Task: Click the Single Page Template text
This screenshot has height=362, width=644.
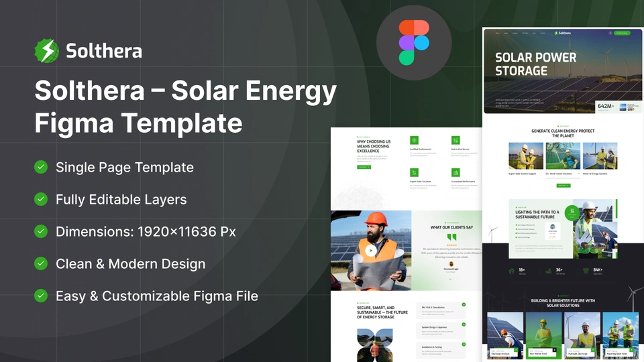Action: click(x=125, y=168)
